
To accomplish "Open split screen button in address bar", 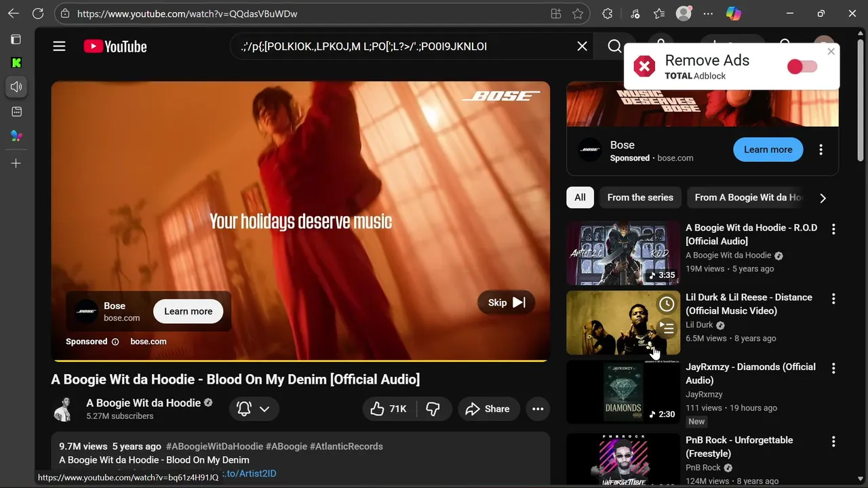I will [x=556, y=14].
